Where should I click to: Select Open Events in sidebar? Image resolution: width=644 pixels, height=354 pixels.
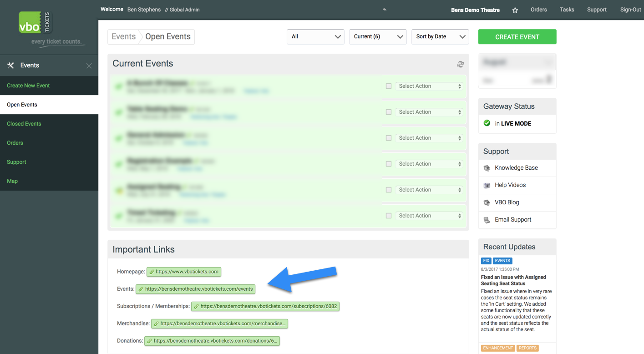(x=49, y=105)
